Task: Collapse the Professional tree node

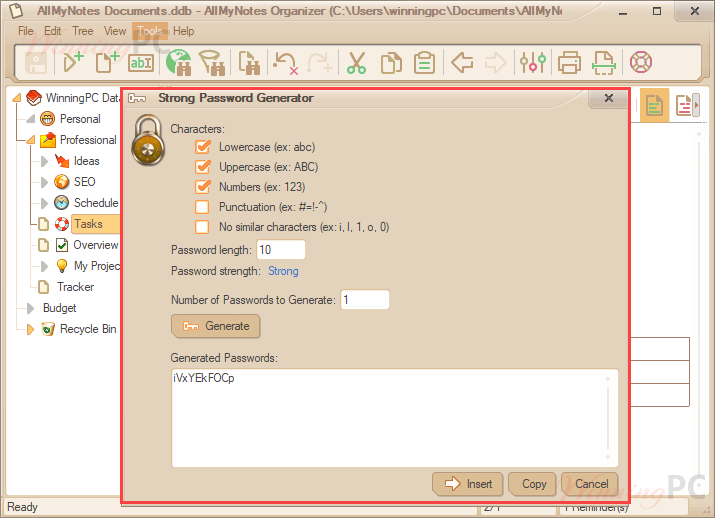Action: (x=31, y=140)
